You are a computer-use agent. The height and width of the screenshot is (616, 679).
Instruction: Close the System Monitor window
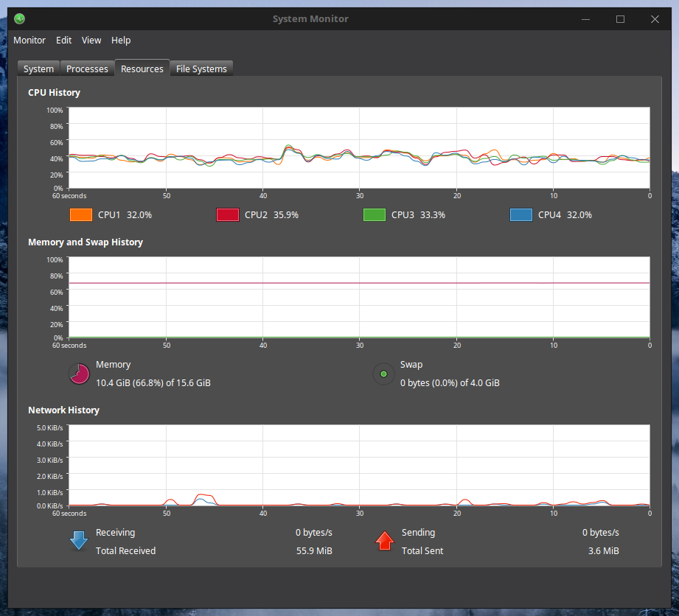click(655, 19)
